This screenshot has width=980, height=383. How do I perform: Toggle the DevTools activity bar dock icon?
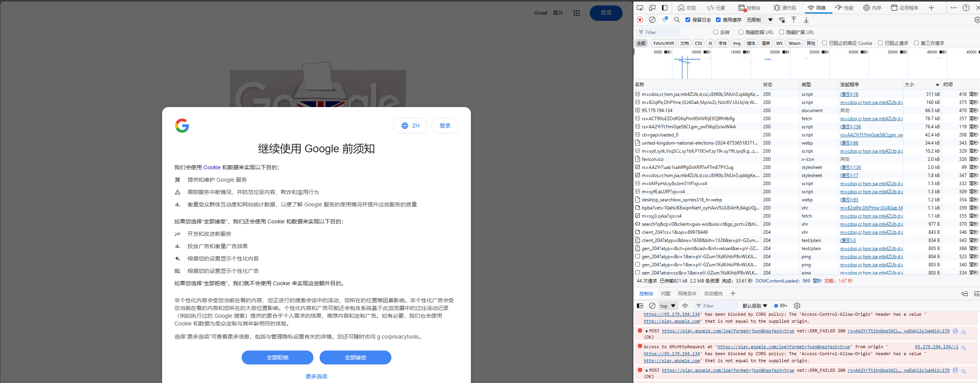coord(665,8)
